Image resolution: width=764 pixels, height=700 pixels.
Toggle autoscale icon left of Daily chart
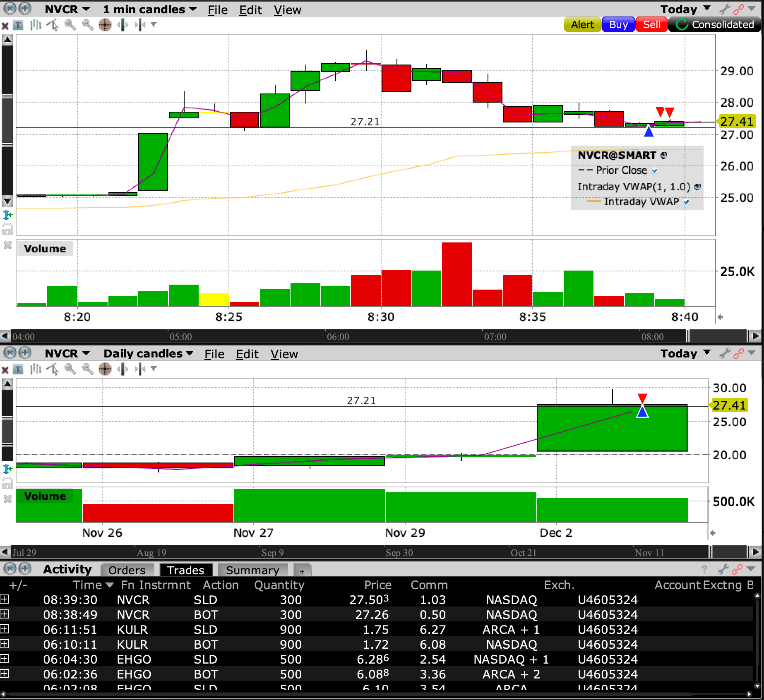[7, 469]
